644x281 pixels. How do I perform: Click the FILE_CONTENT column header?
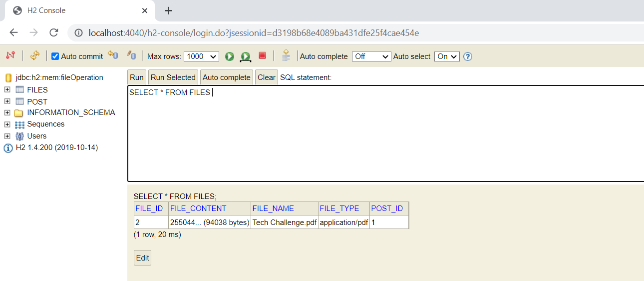pos(210,208)
